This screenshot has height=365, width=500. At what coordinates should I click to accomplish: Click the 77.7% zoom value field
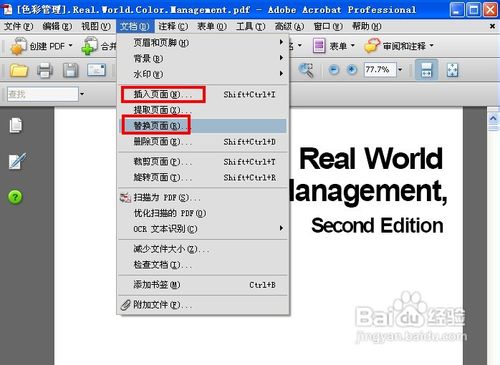pos(380,70)
